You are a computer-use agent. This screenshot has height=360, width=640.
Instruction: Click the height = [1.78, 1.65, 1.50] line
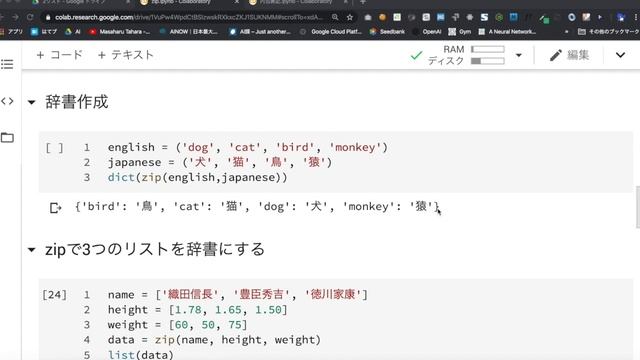tap(198, 310)
